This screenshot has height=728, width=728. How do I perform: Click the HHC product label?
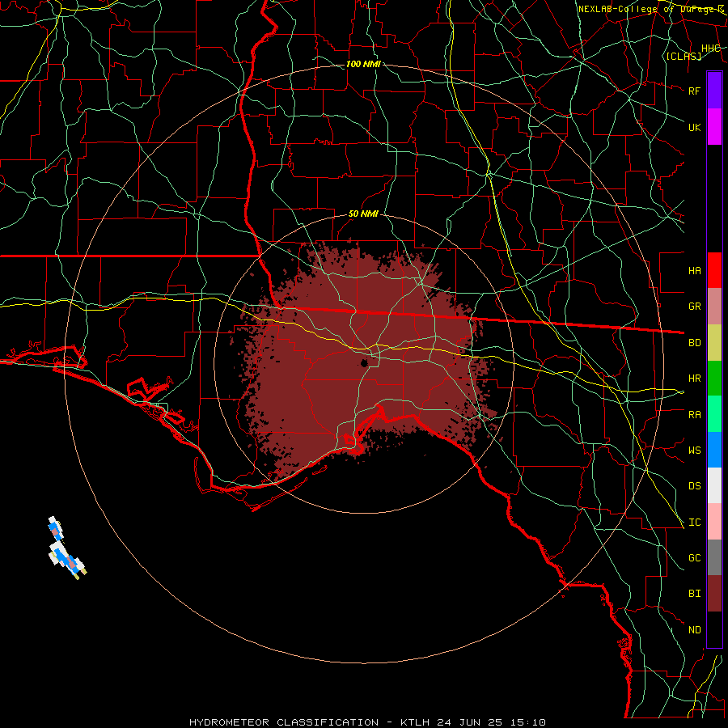pos(710,49)
